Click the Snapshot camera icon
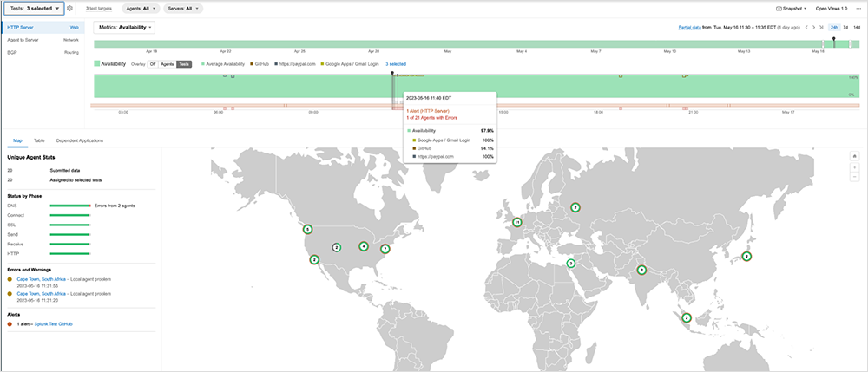Viewport: 868px width, 372px height. (x=779, y=8)
